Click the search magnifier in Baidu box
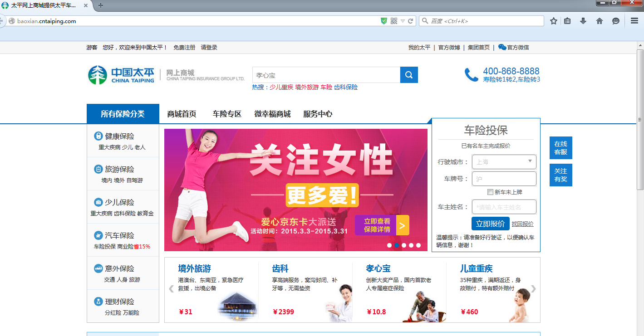 [x=425, y=21]
